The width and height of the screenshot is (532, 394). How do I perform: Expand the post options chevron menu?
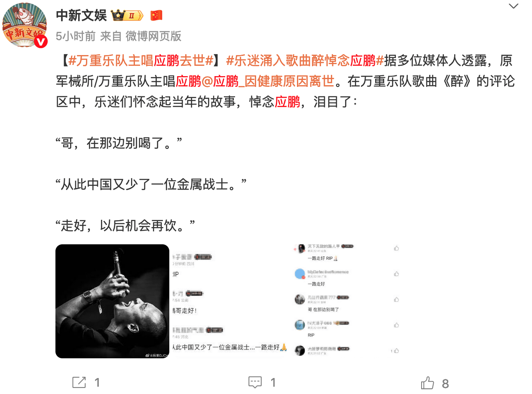point(513,6)
